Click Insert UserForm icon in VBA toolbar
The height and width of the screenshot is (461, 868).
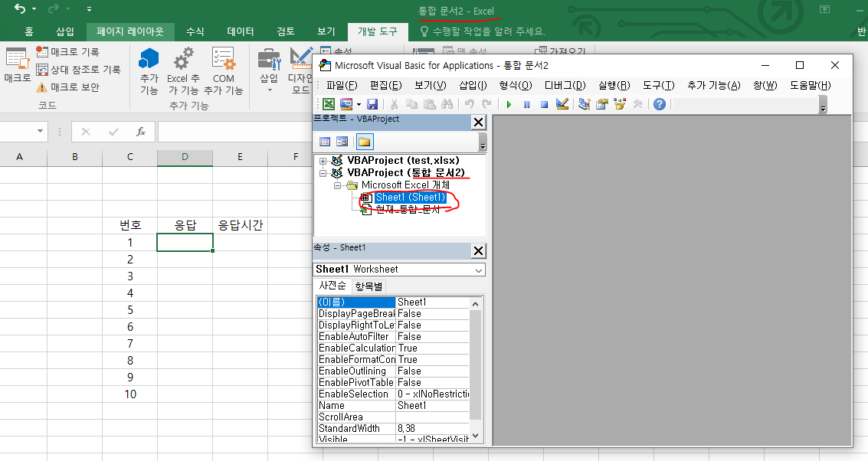(346, 104)
